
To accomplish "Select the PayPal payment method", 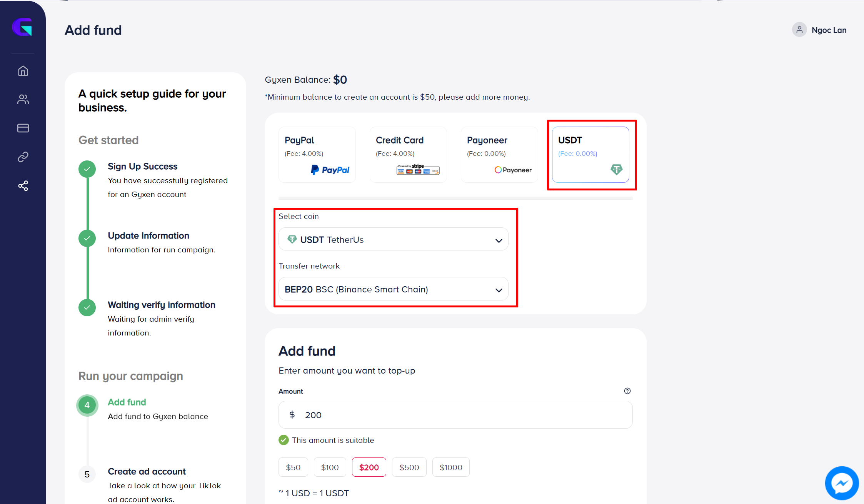I will click(317, 154).
